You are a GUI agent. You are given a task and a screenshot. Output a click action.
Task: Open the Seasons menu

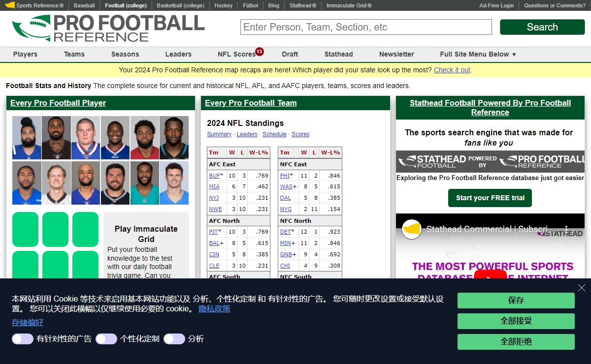tap(125, 54)
